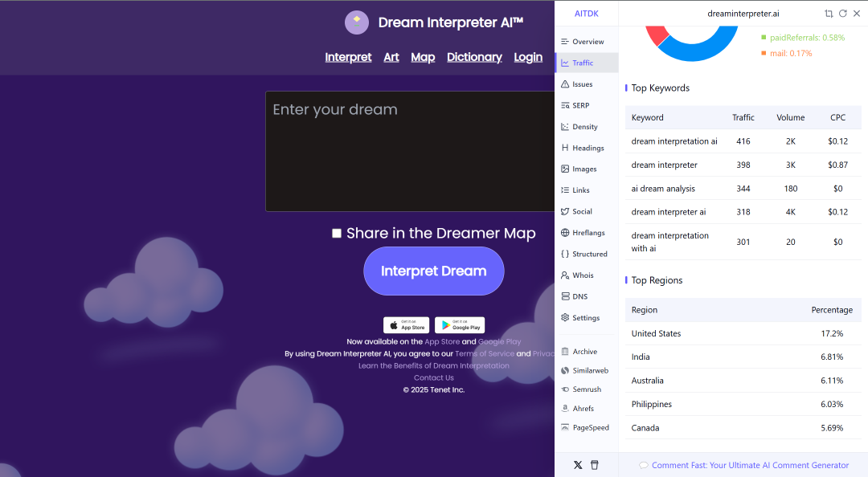Click the crop/screenshot icon in panel header
Image resolution: width=868 pixels, height=477 pixels.
click(x=829, y=14)
